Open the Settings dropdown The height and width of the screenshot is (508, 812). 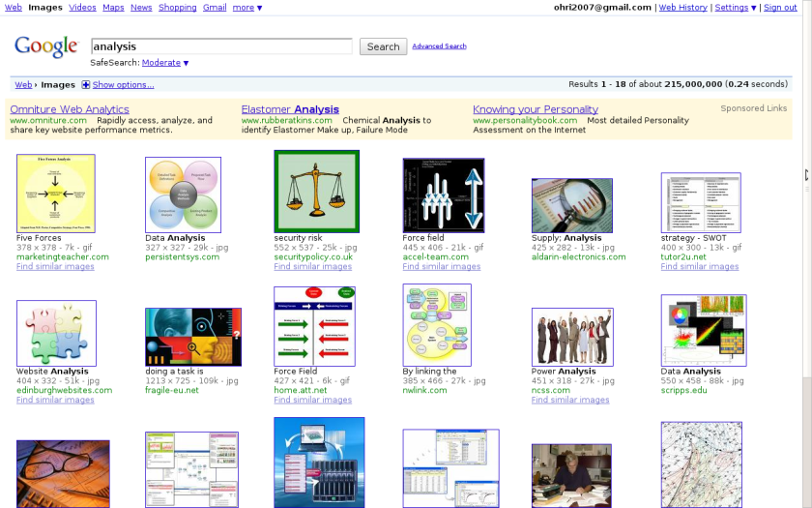735,8
